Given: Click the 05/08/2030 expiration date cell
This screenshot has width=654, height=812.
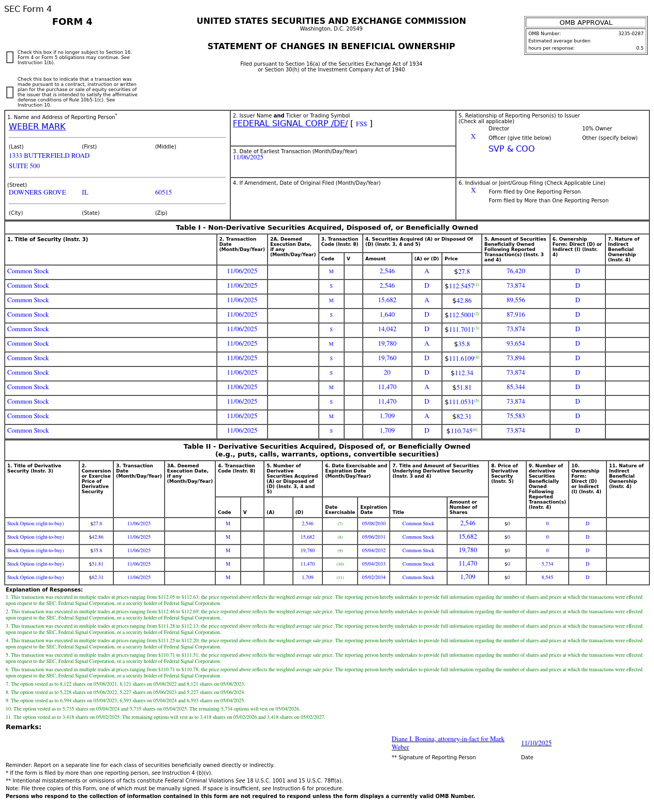Looking at the screenshot, I should (374, 524).
